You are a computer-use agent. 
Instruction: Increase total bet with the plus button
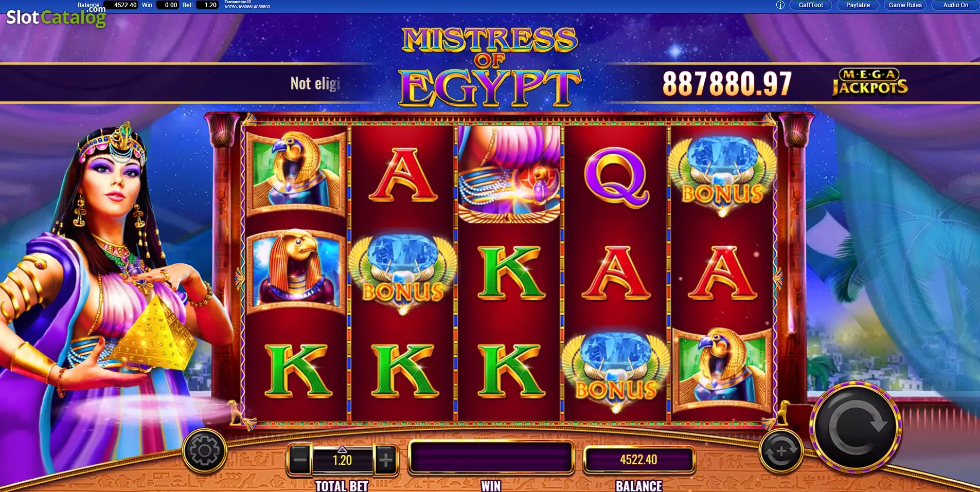(x=385, y=460)
